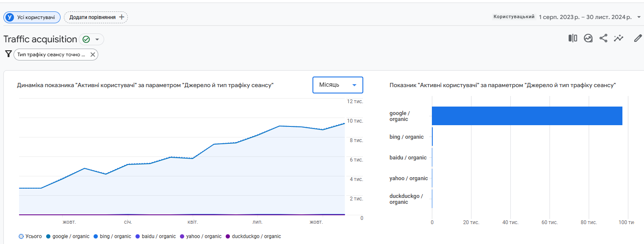The width and height of the screenshot is (644, 244).
Task: Click the line chart title Динаміка показника
Action: point(145,85)
